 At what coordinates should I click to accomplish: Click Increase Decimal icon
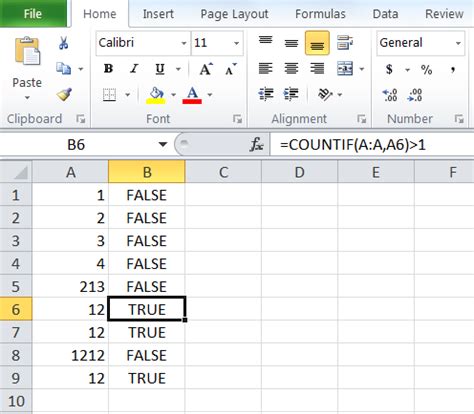(x=390, y=95)
